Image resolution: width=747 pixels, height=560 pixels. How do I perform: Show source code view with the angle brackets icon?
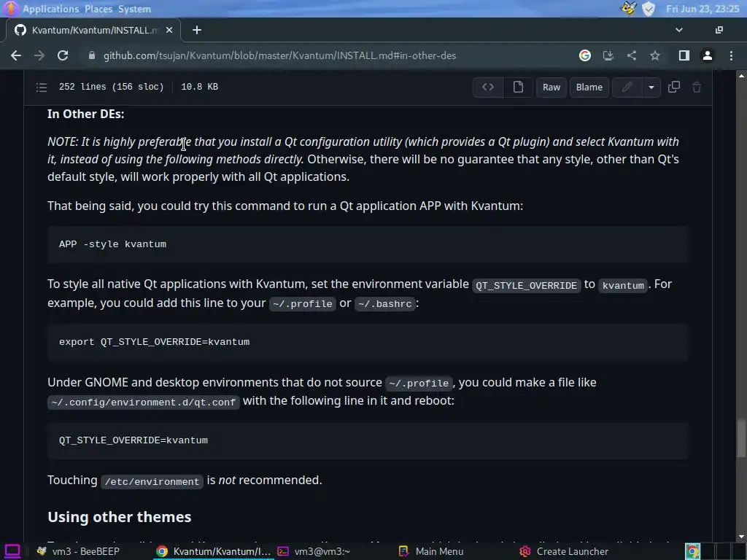pyautogui.click(x=488, y=87)
